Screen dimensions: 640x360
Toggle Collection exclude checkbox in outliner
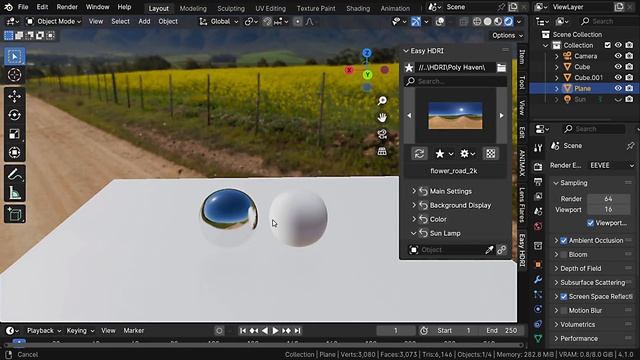(608, 45)
